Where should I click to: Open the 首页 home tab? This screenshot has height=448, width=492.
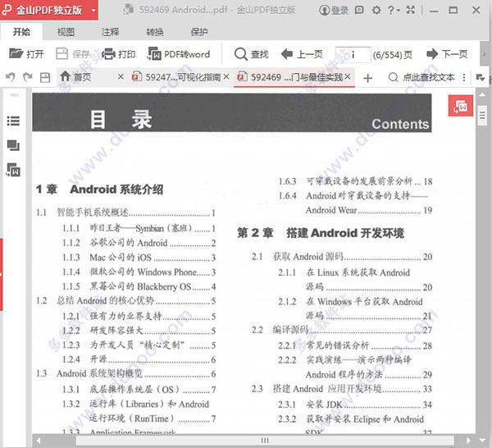click(75, 76)
